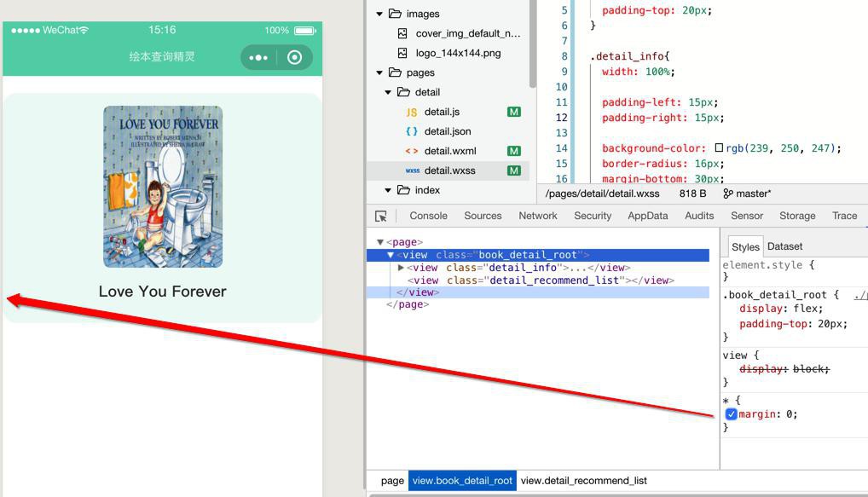Click the index folder icon
Screen dimensions: 868x497
(403, 190)
